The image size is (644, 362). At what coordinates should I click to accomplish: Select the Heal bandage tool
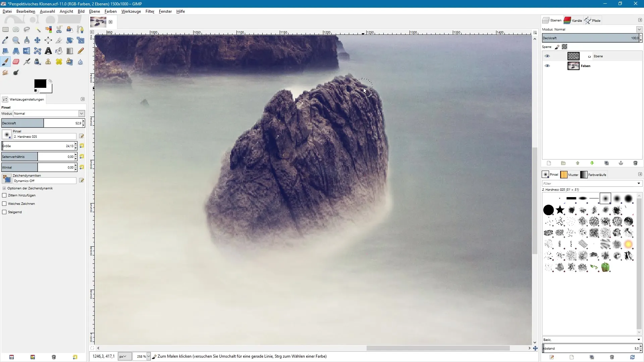click(x=59, y=62)
